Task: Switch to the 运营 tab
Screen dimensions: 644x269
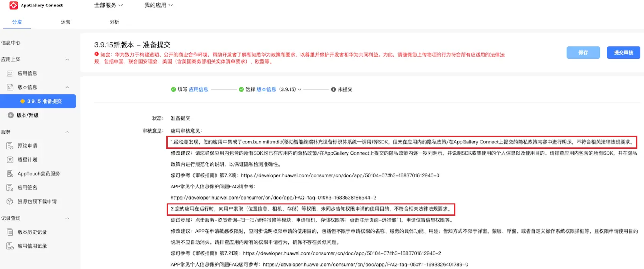Action: click(x=66, y=22)
